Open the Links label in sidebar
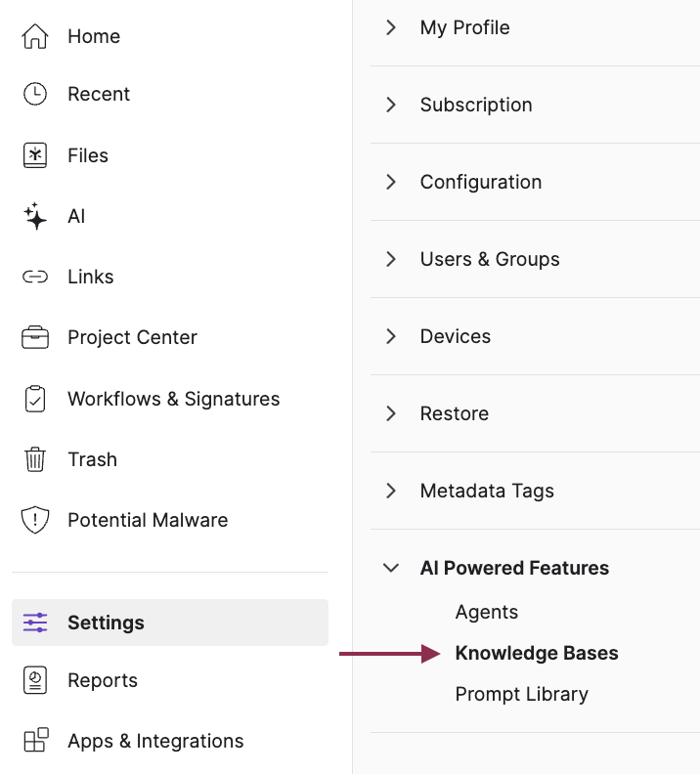700x774 pixels. tap(91, 277)
